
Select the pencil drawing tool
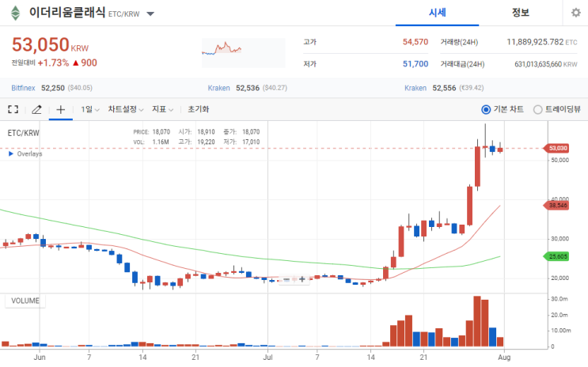tap(36, 109)
